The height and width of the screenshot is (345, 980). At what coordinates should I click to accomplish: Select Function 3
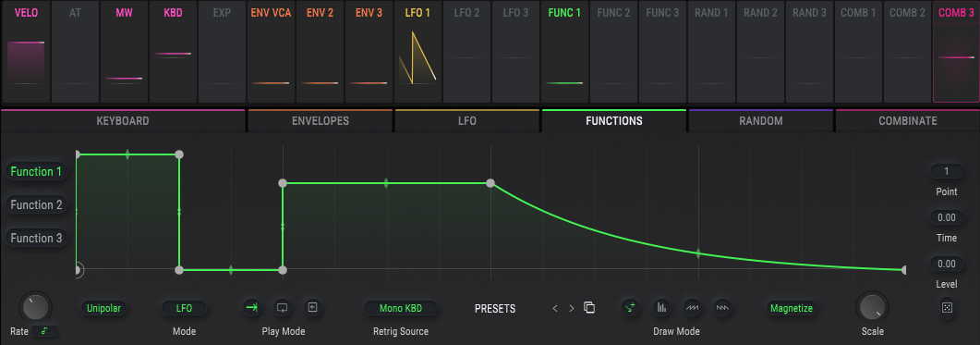tap(36, 238)
